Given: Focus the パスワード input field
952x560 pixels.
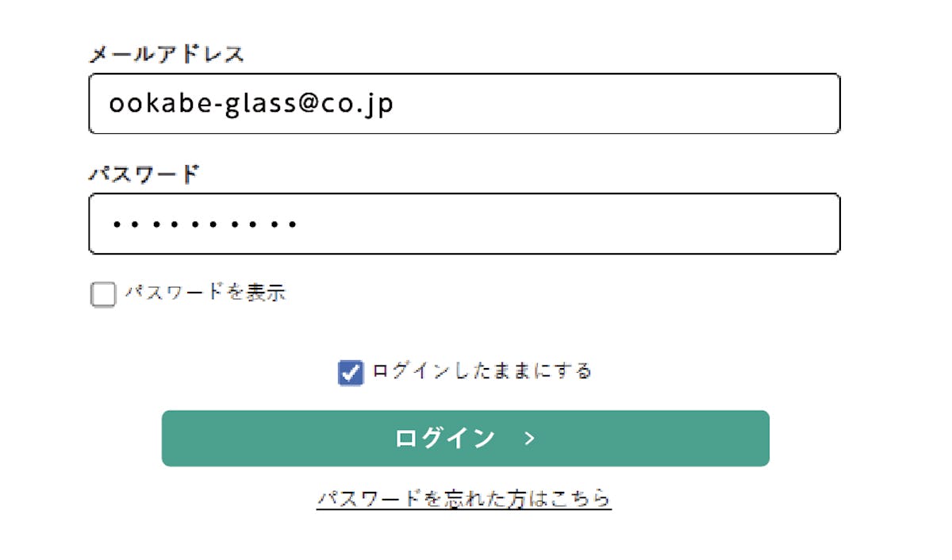Looking at the screenshot, I should tap(464, 224).
